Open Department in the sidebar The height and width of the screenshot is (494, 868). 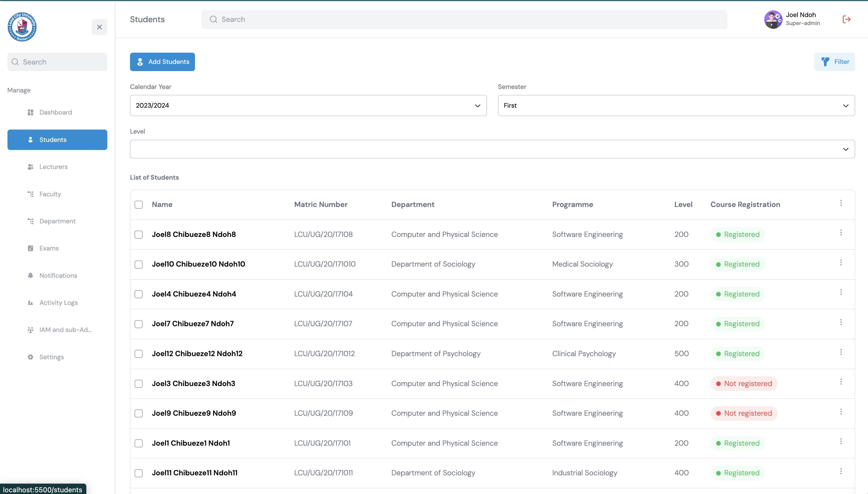pyautogui.click(x=57, y=221)
